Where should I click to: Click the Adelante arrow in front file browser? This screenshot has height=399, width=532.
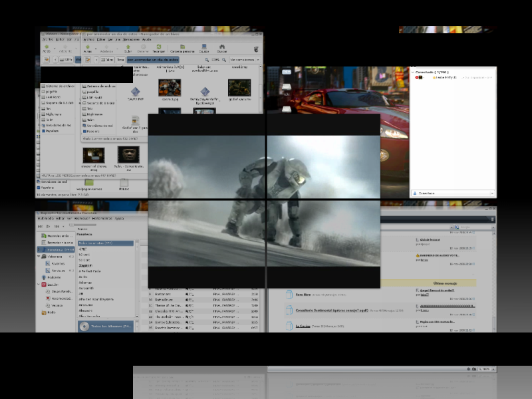click(106, 48)
